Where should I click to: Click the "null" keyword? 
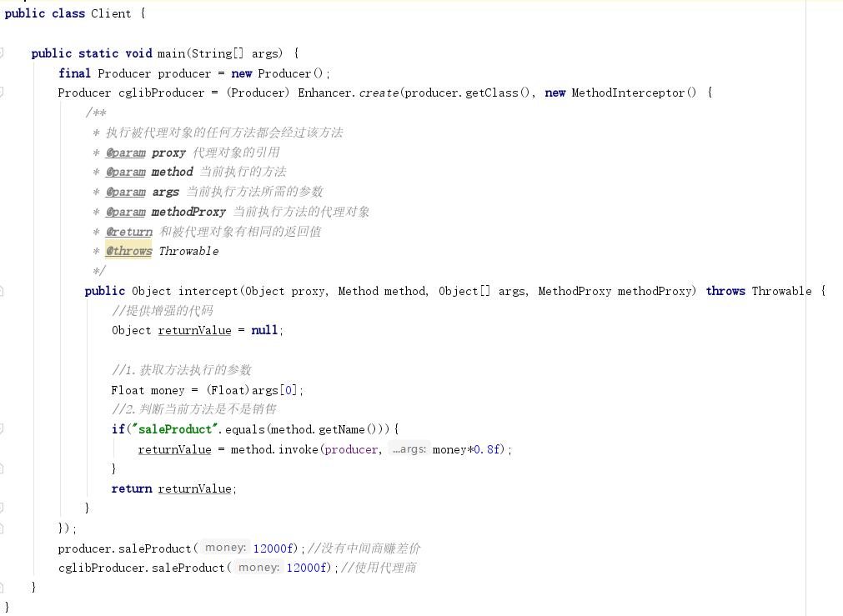click(x=264, y=331)
